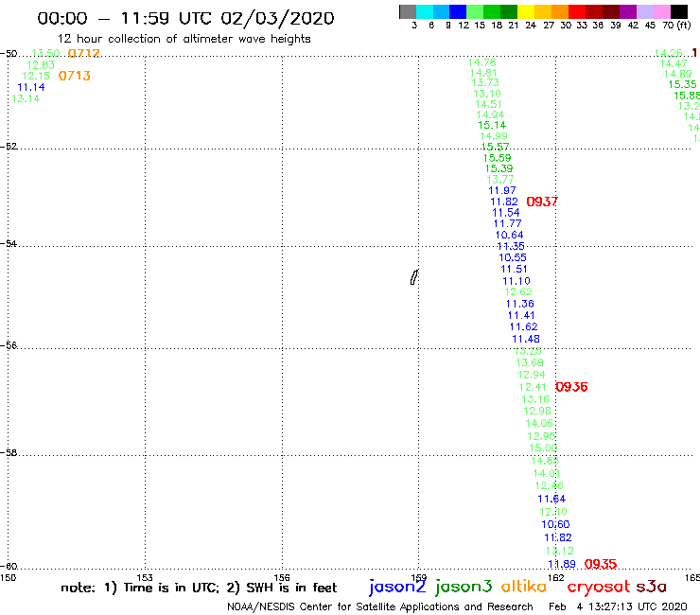Click the black legend color swatch
The width and height of the screenshot is (700, 615).
click(679, 11)
